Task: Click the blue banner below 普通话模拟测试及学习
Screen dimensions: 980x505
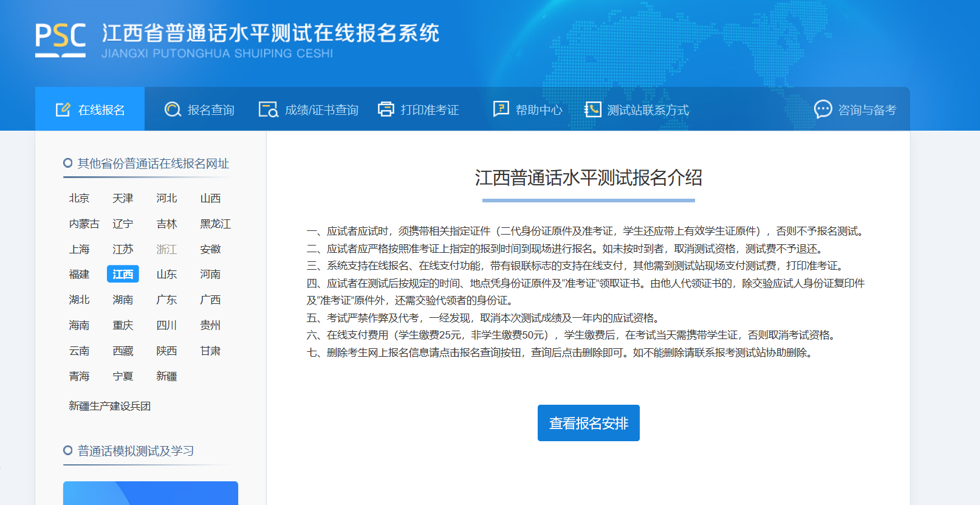Action: [151, 493]
